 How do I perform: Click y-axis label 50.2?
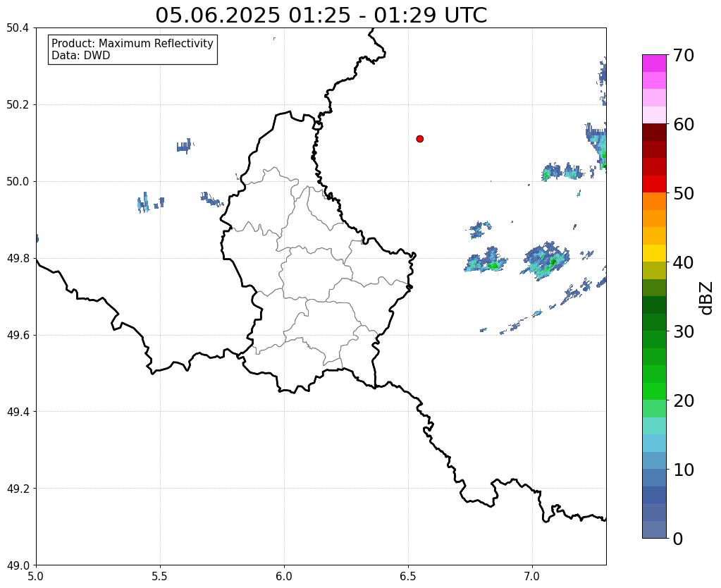click(x=18, y=105)
